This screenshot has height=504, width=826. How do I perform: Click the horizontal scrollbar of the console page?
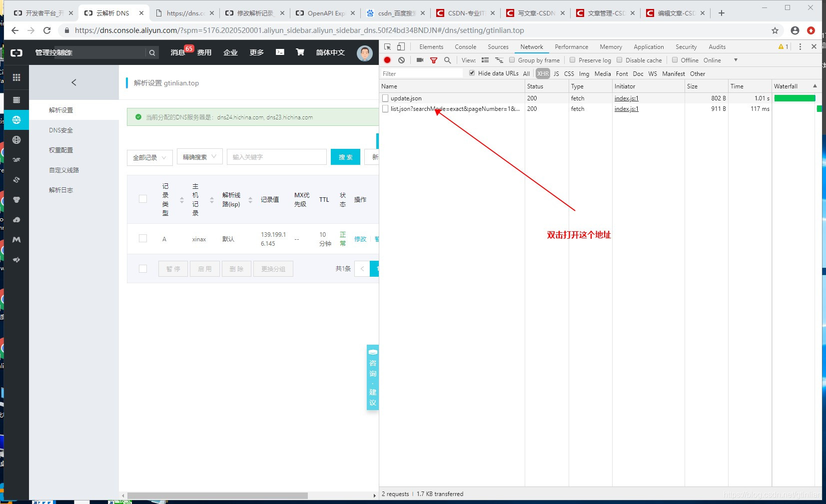217,496
